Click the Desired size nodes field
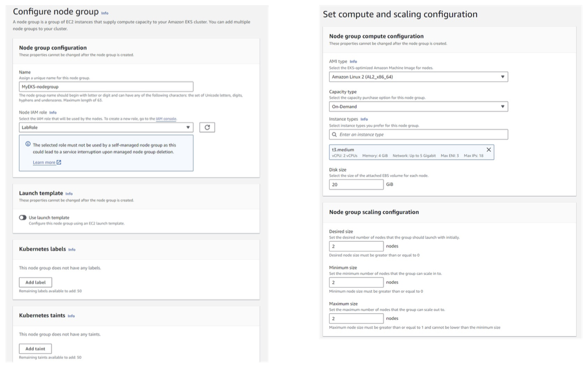This screenshot has height=370, width=588. [356, 246]
